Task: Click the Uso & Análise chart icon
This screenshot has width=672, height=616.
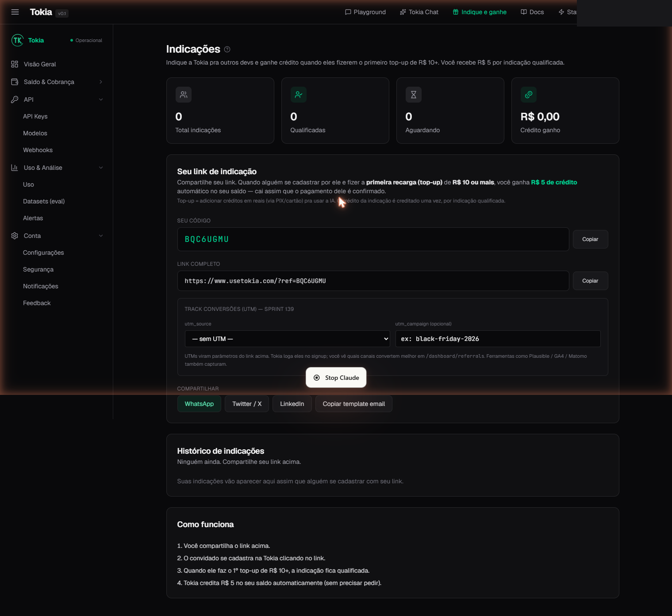Action: point(15,168)
